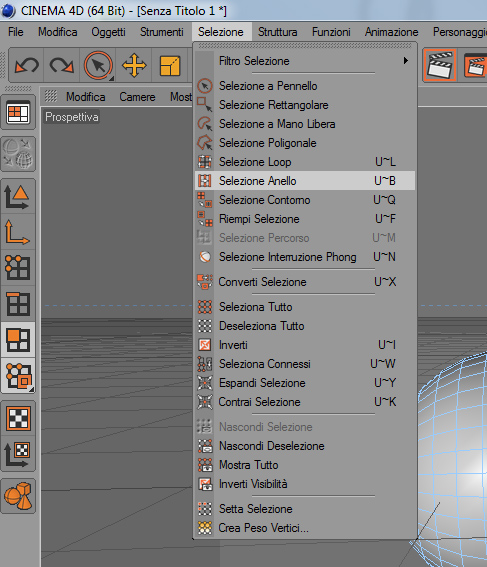Select the Scale tool yellow square

[170, 66]
